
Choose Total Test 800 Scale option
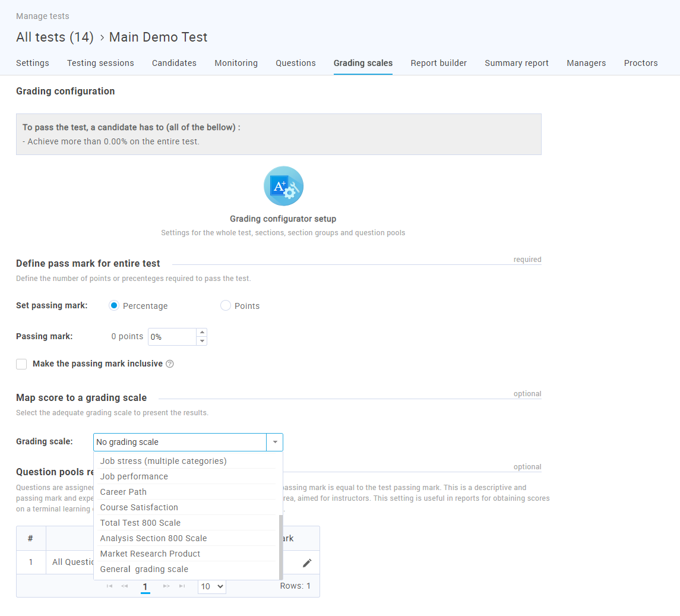140,523
